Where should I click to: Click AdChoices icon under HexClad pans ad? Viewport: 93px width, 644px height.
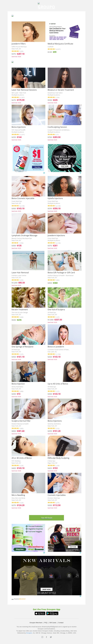(80, 173)
